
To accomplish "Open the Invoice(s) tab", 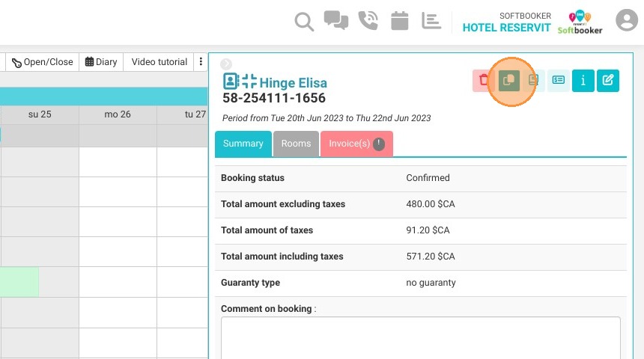I will (356, 144).
